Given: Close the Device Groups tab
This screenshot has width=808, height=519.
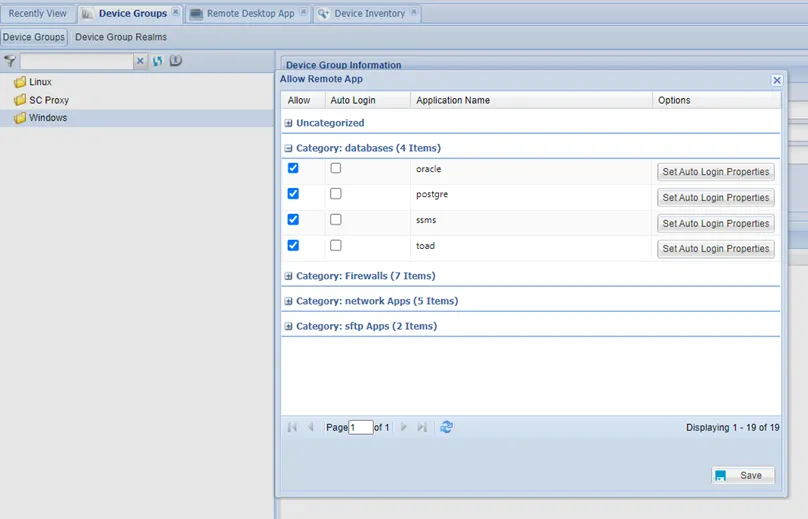Looking at the screenshot, I should pyautogui.click(x=176, y=12).
